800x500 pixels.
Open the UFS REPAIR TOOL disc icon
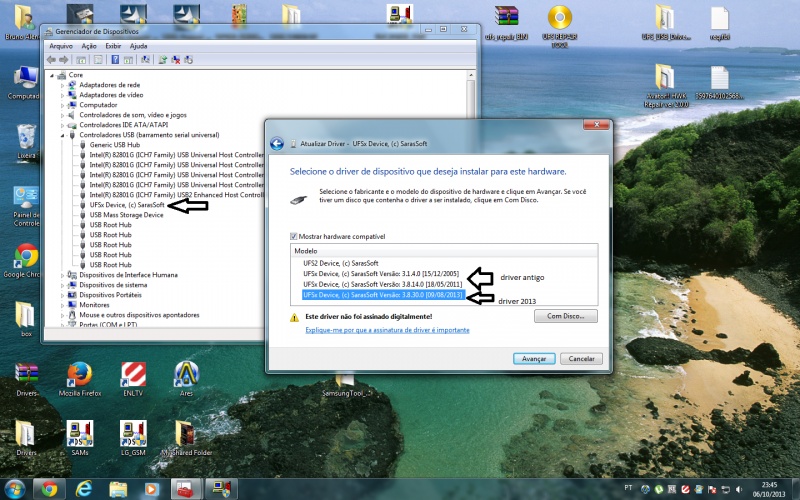pos(560,26)
